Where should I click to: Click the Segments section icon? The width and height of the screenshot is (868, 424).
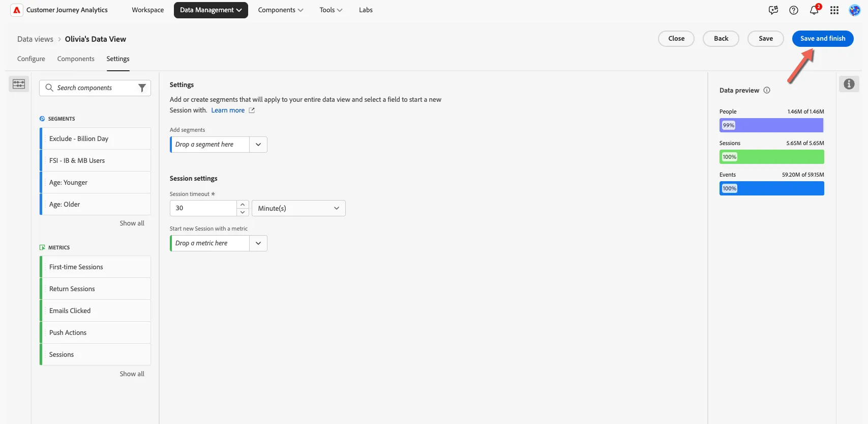42,119
